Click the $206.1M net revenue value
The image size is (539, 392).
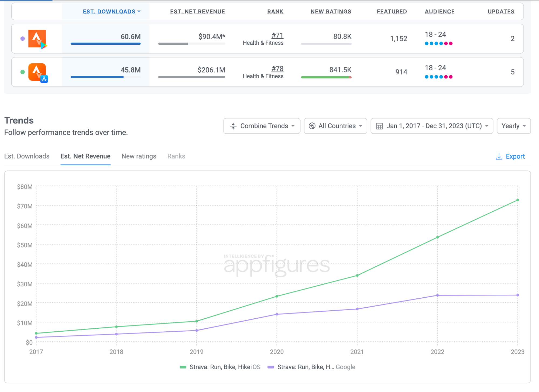click(x=211, y=70)
